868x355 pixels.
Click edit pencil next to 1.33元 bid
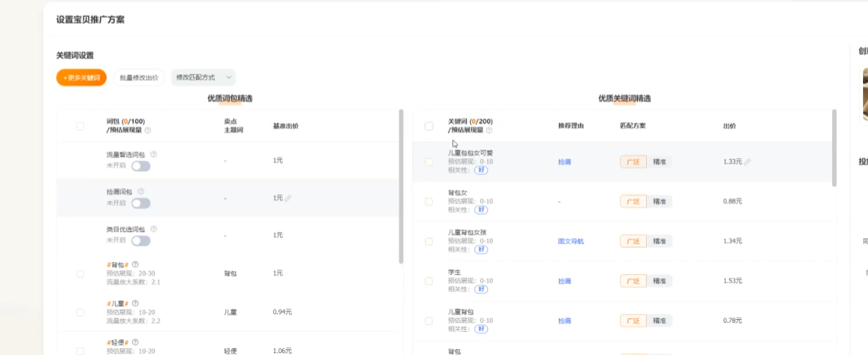click(x=747, y=162)
